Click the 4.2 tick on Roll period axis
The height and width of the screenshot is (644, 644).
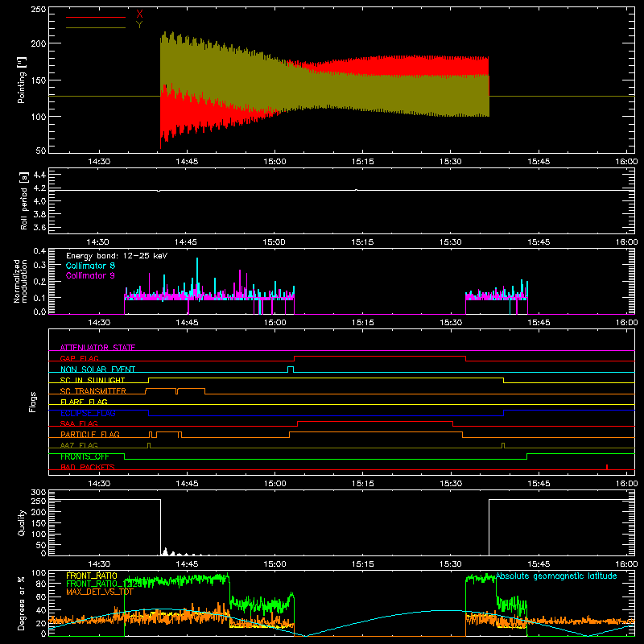(x=39, y=188)
